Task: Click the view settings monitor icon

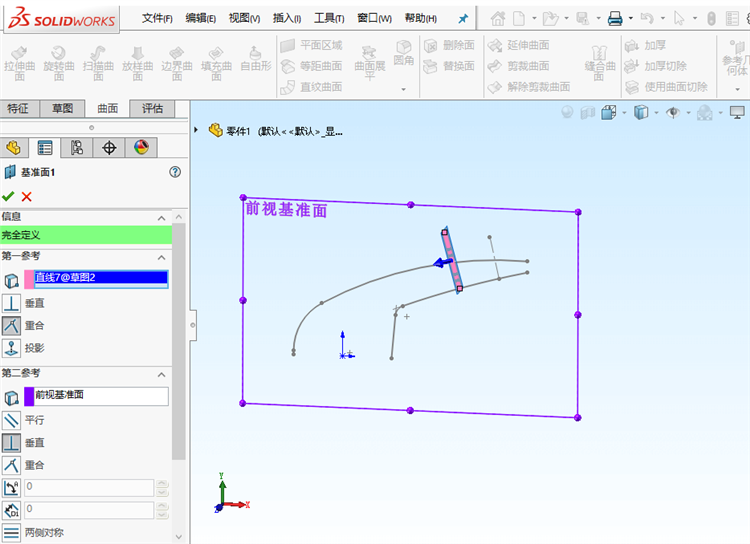Action: pyautogui.click(x=737, y=113)
